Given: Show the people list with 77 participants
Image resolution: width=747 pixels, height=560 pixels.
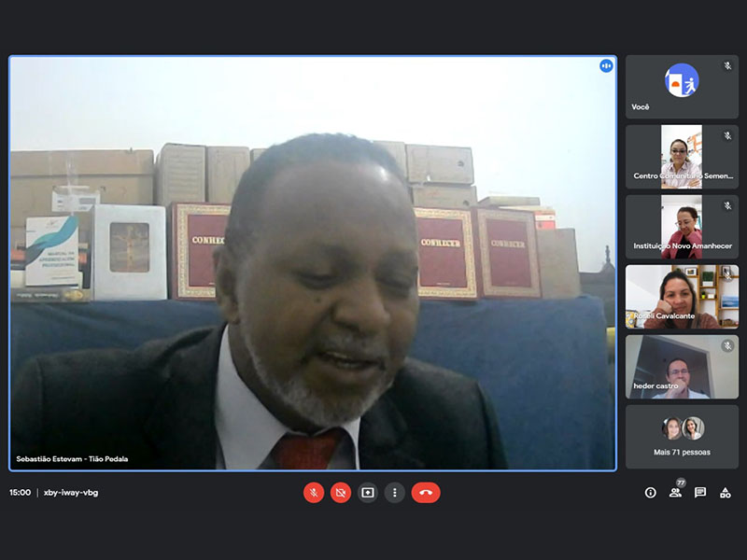Looking at the screenshot, I should [x=675, y=493].
